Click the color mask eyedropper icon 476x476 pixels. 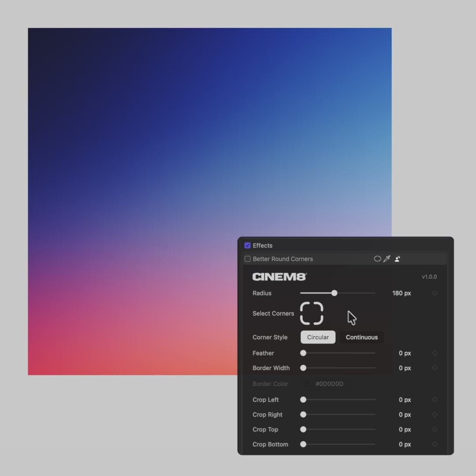coord(387,259)
